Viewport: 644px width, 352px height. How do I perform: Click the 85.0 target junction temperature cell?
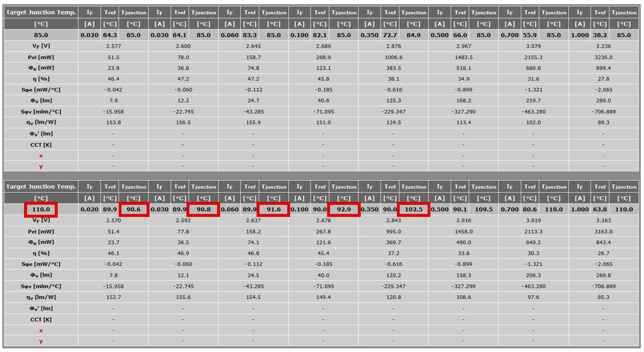[x=41, y=35]
